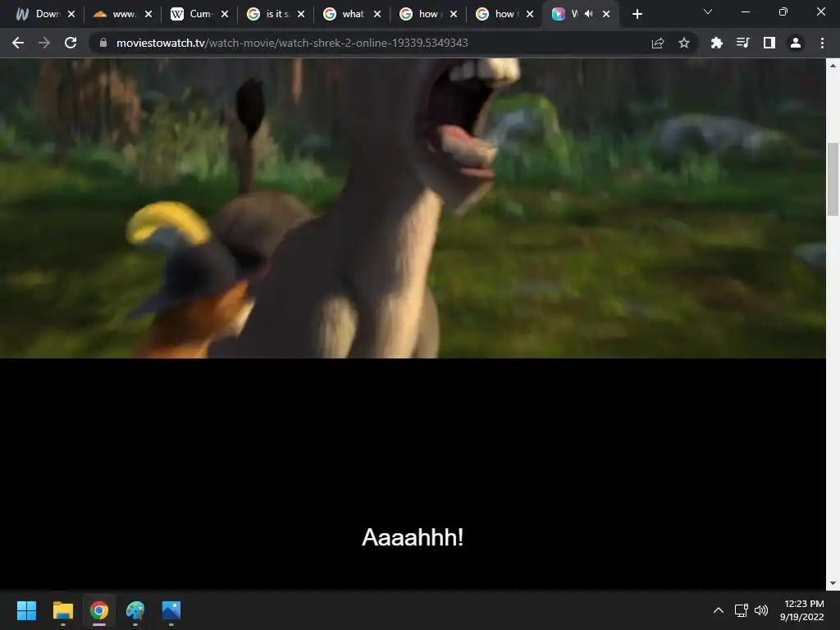Show hidden system tray icons
The height and width of the screenshot is (630, 840).
pos(719,610)
